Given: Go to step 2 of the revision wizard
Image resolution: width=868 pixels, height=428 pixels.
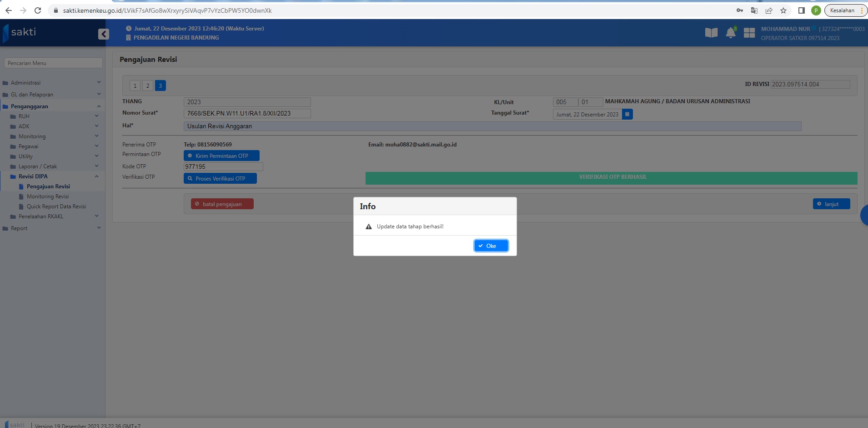Looking at the screenshot, I should tap(148, 86).
